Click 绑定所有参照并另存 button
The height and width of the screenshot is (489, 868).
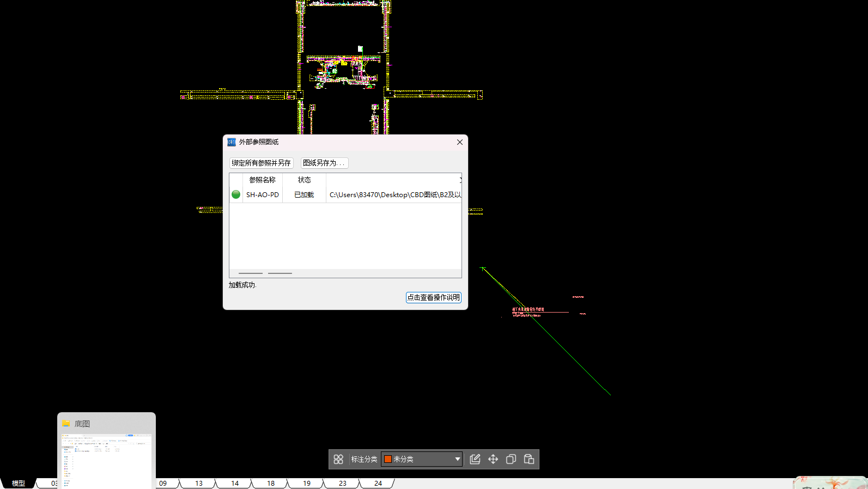tap(262, 163)
